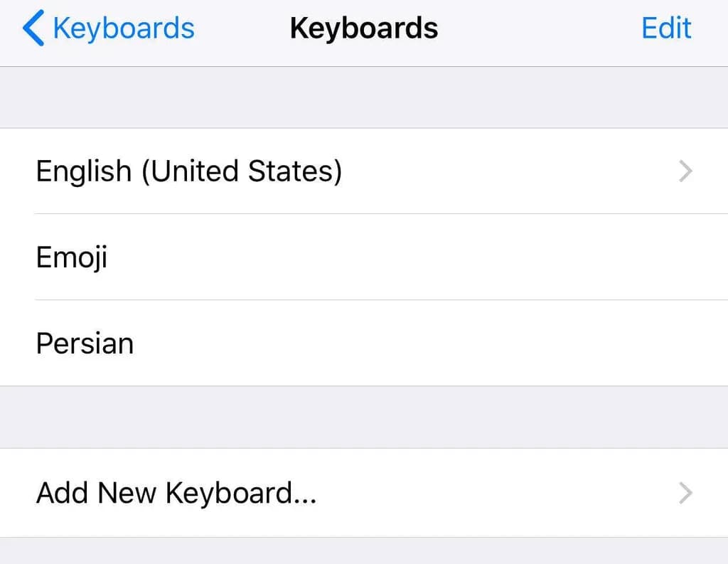
Task: Tap navigation bar space between title and Edit
Action: click(540, 29)
